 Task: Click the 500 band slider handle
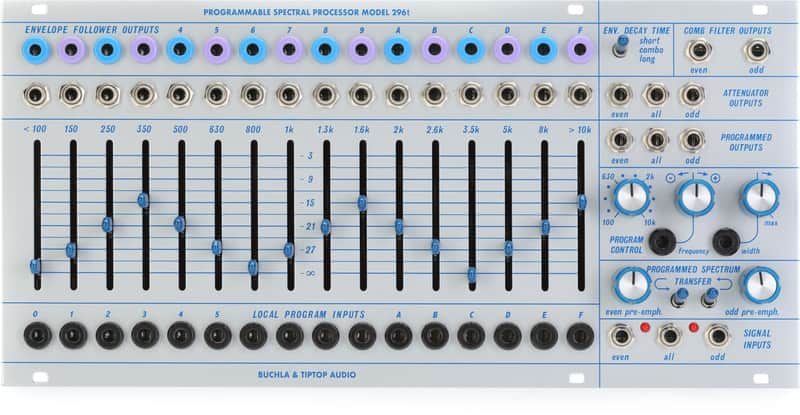(180, 224)
